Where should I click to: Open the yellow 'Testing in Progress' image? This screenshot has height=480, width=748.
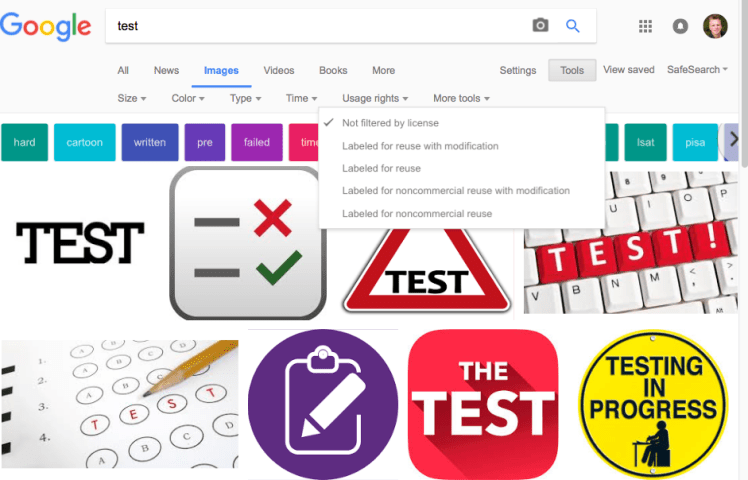tap(653, 404)
